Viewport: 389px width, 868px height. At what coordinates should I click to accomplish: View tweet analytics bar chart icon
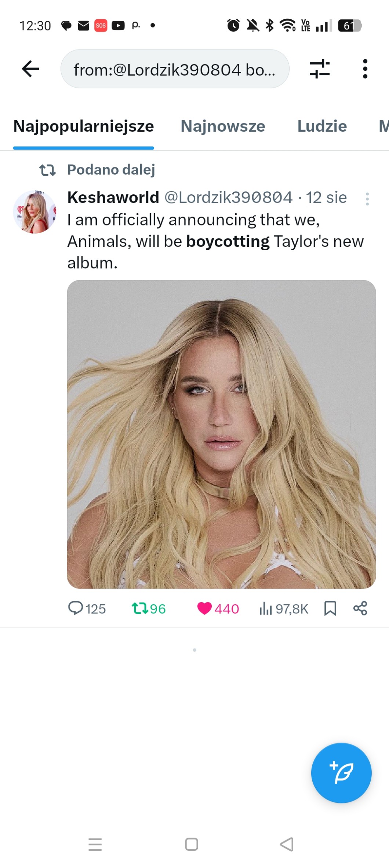click(266, 609)
